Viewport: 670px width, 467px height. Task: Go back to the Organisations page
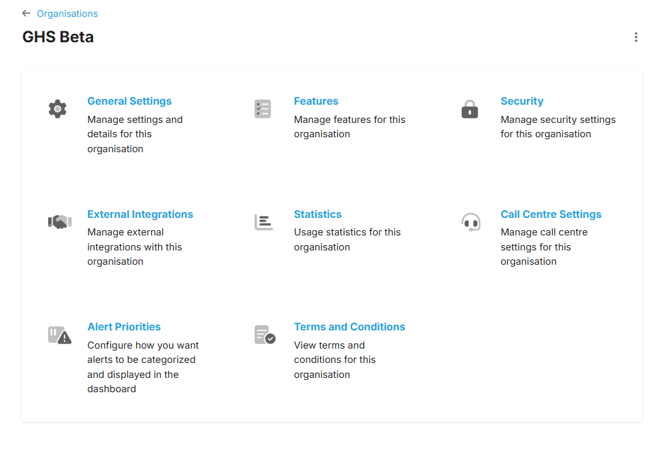pos(67,14)
